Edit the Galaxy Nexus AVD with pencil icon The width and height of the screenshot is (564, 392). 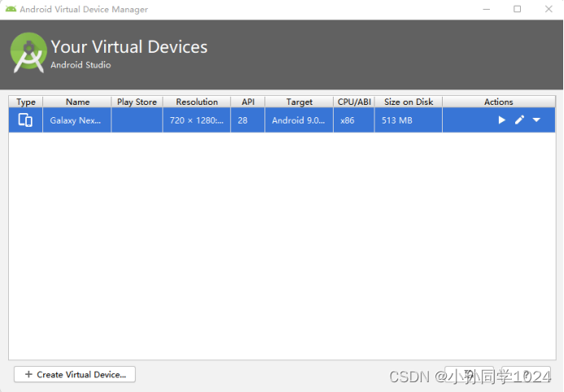click(x=519, y=120)
